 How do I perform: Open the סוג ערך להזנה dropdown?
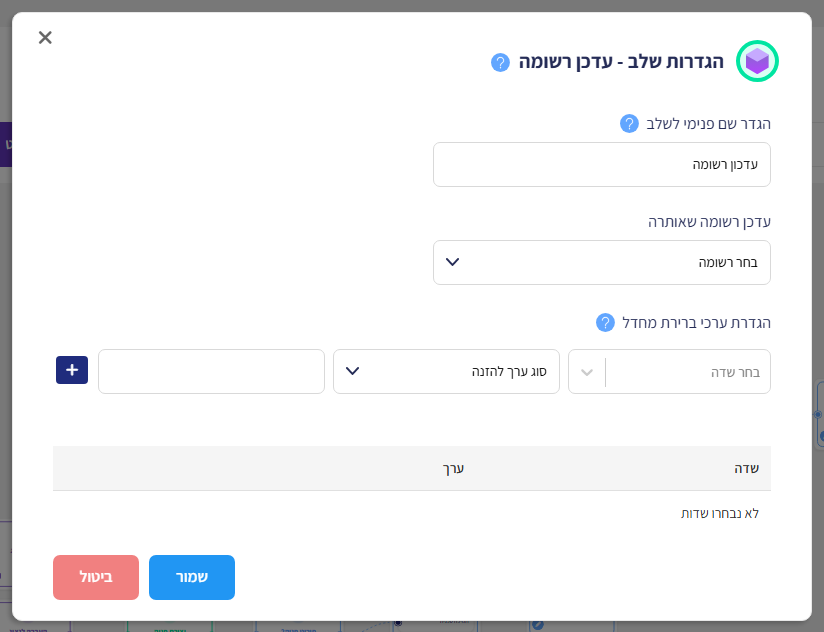446,371
